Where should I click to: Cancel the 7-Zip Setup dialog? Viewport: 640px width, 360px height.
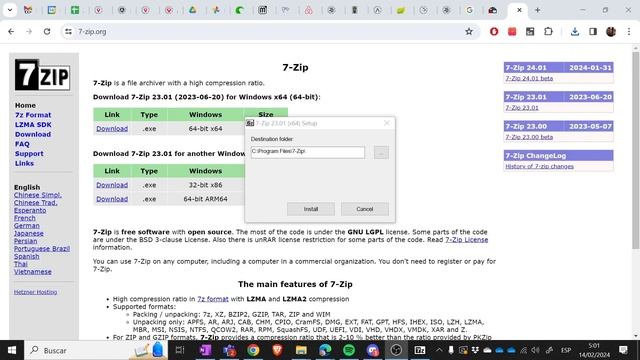(364, 209)
